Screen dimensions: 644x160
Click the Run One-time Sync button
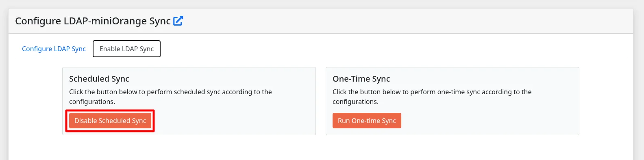367,121
